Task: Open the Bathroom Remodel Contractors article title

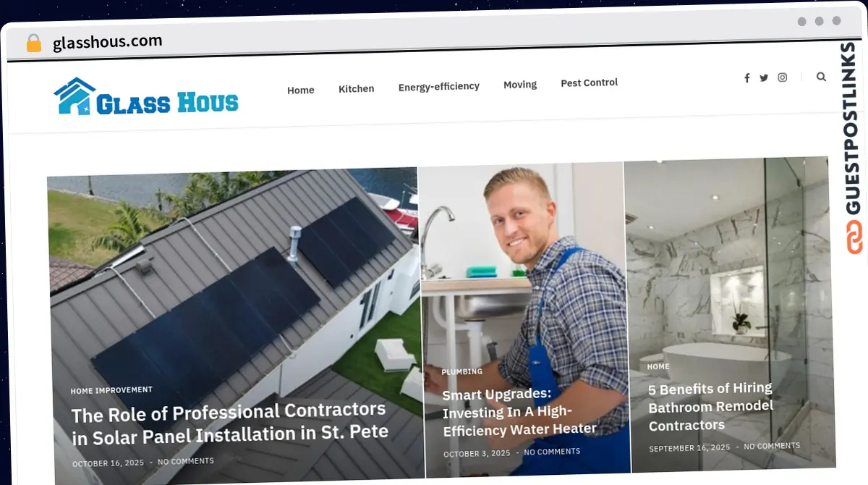Action: coord(711,407)
